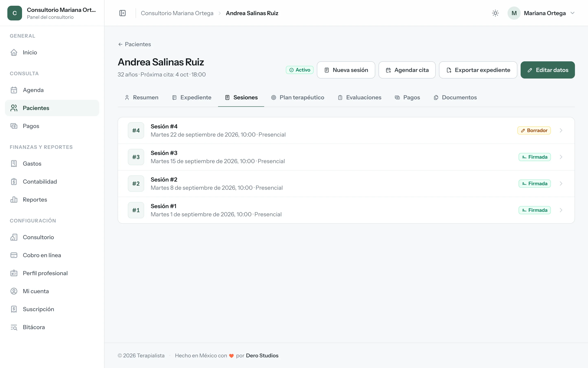Expand Sesión #3 row chevron
Screen dimensions: 588x368
click(561, 157)
